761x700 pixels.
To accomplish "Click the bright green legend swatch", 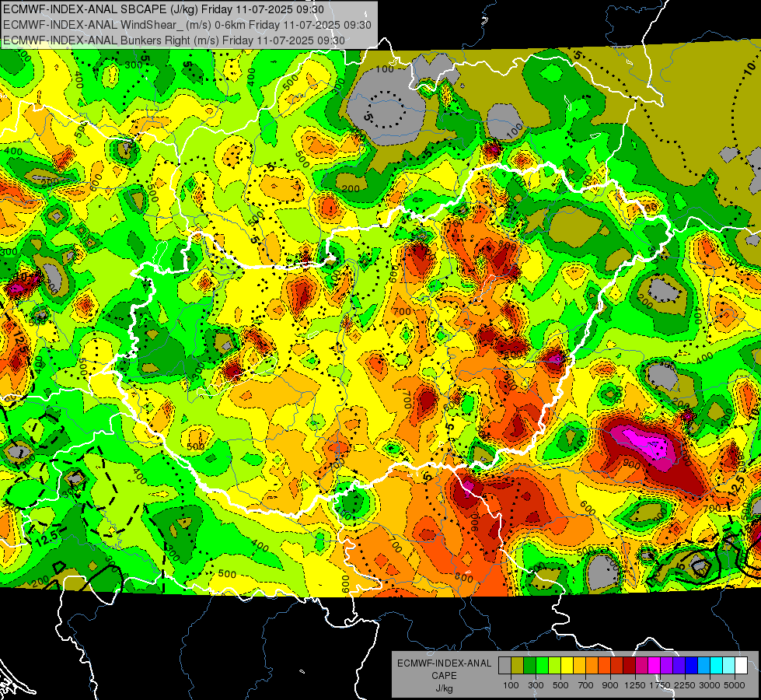I will pos(542,666).
